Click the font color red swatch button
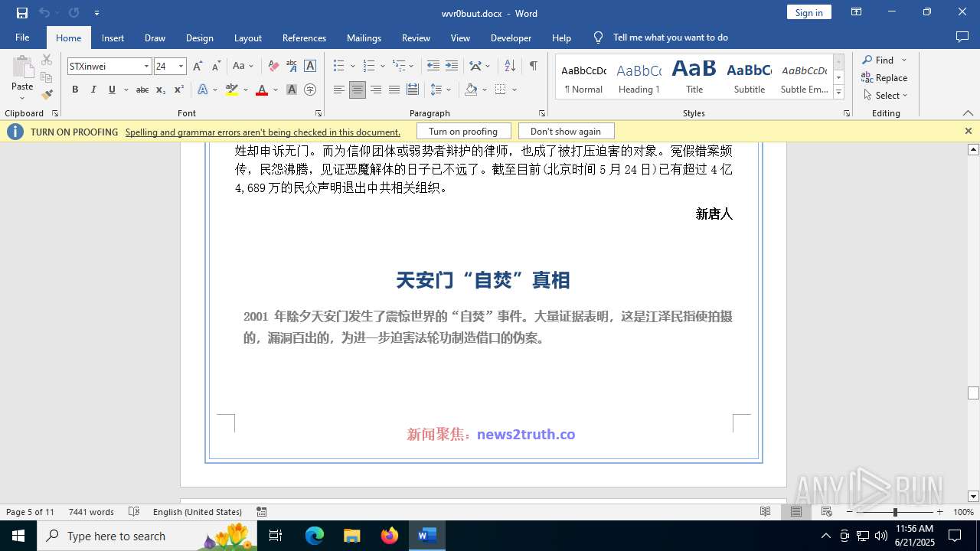This screenshot has height=551, width=980. point(262,90)
